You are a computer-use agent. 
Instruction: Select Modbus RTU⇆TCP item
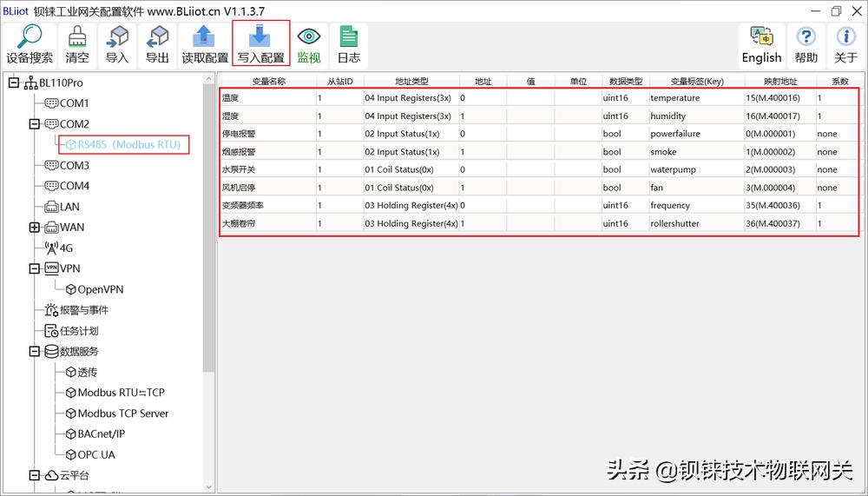122,393
